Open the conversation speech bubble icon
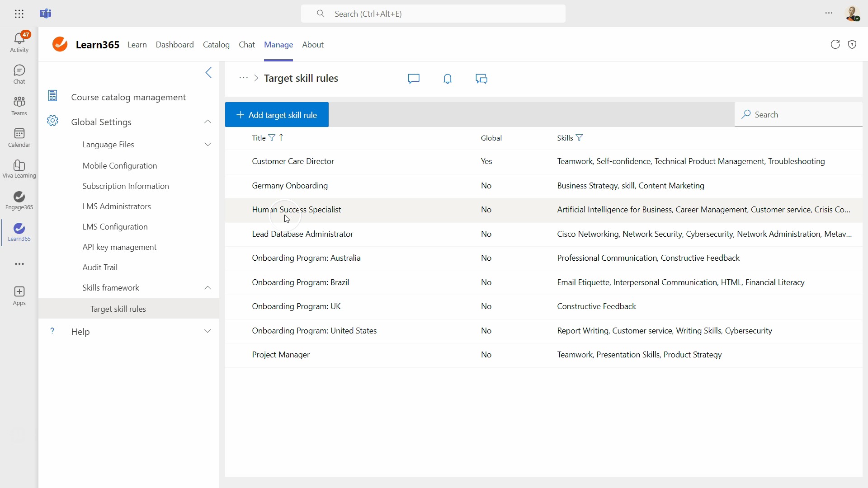Viewport: 868px width, 488px height. coord(414,79)
